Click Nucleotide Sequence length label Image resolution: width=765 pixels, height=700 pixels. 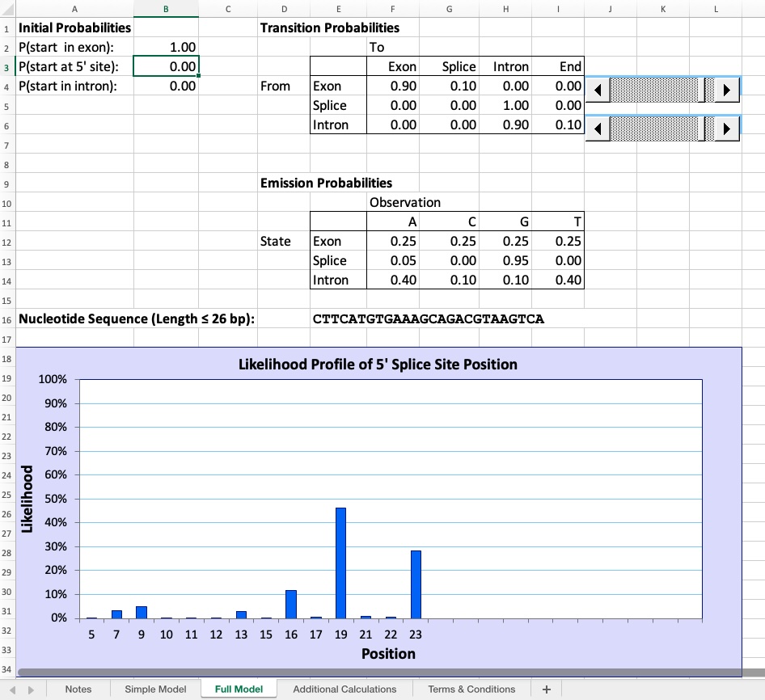point(137,319)
